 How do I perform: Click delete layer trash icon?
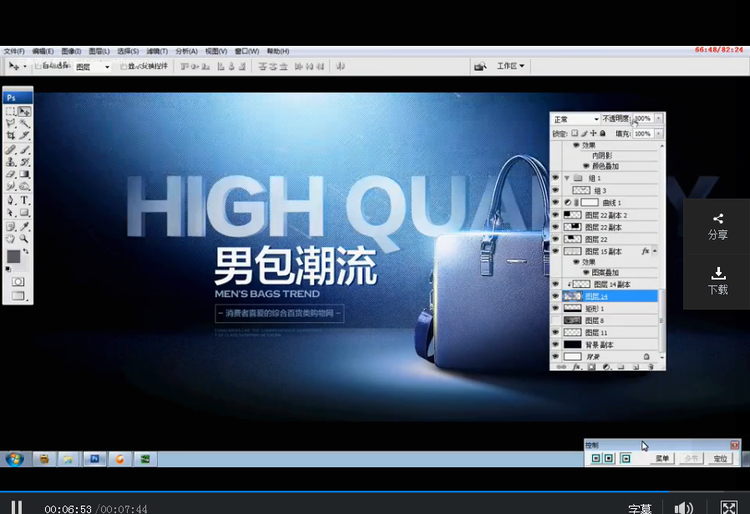pos(650,367)
